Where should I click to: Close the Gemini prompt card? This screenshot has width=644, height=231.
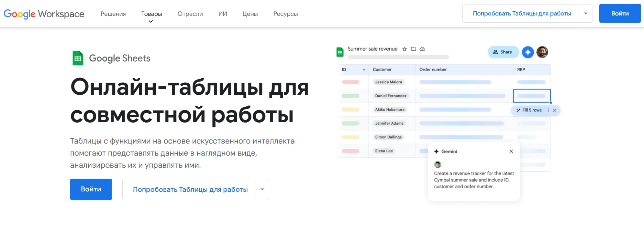tap(511, 151)
